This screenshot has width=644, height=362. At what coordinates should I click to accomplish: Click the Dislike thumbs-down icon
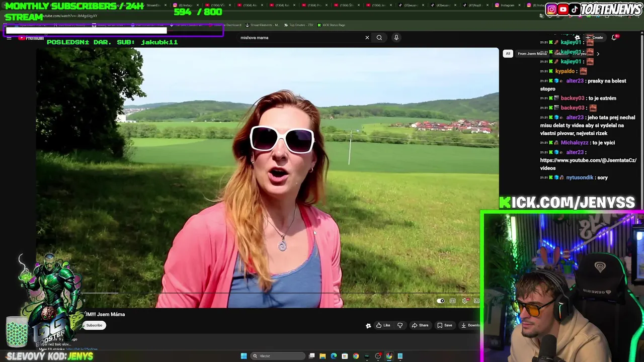coord(400,325)
